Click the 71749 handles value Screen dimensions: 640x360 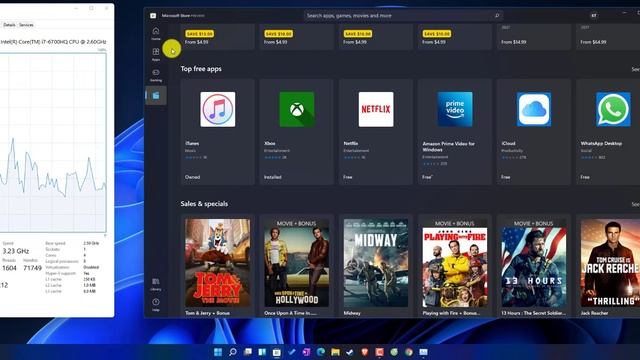click(32, 268)
